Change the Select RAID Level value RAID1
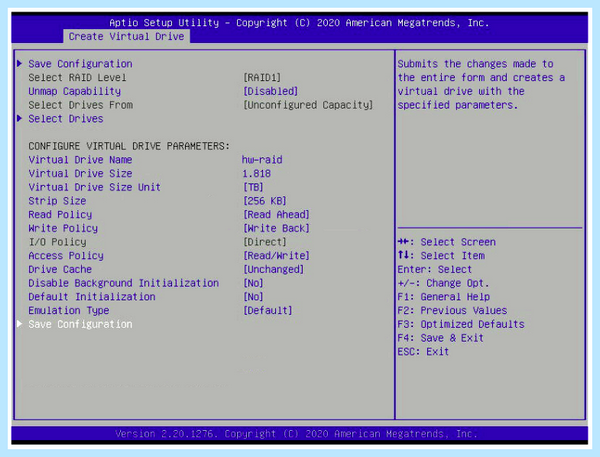Screen dimensions: 600x457 click(262, 77)
